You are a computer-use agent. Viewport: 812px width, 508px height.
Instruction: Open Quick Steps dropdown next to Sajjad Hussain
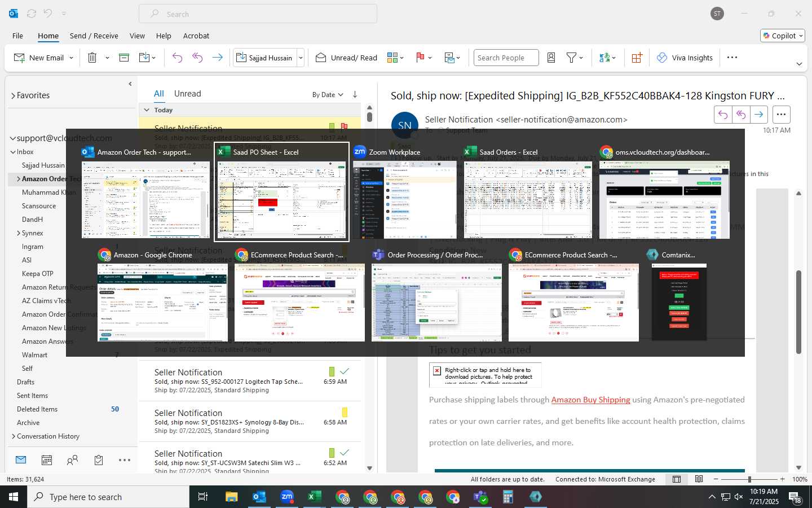tap(301, 58)
